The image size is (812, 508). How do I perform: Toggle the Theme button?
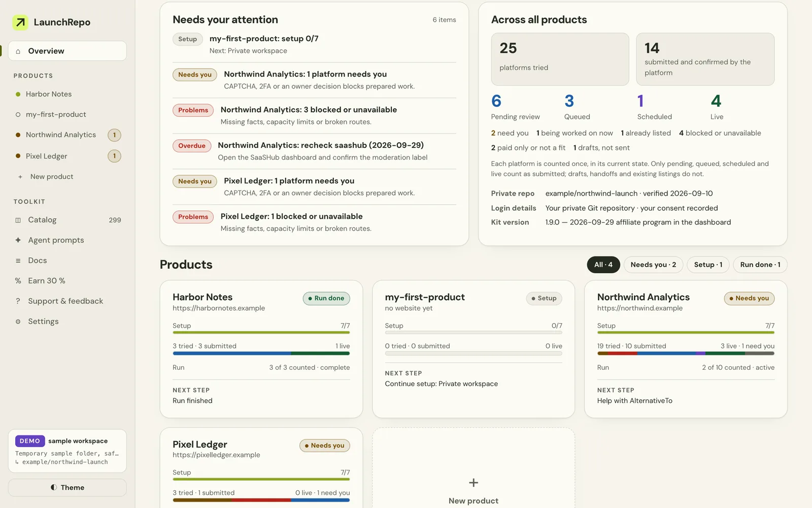pyautogui.click(x=67, y=488)
